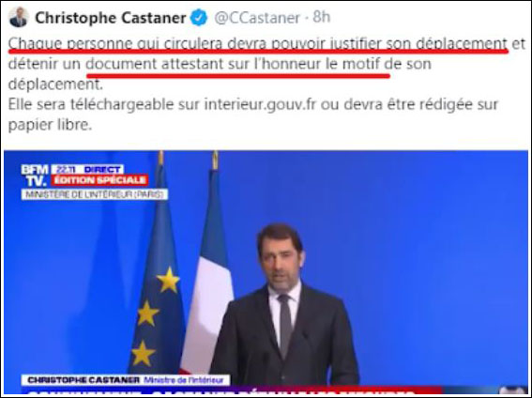
Task: Click the red ÉDITION SPÉCIALE banner
Action: (99, 180)
